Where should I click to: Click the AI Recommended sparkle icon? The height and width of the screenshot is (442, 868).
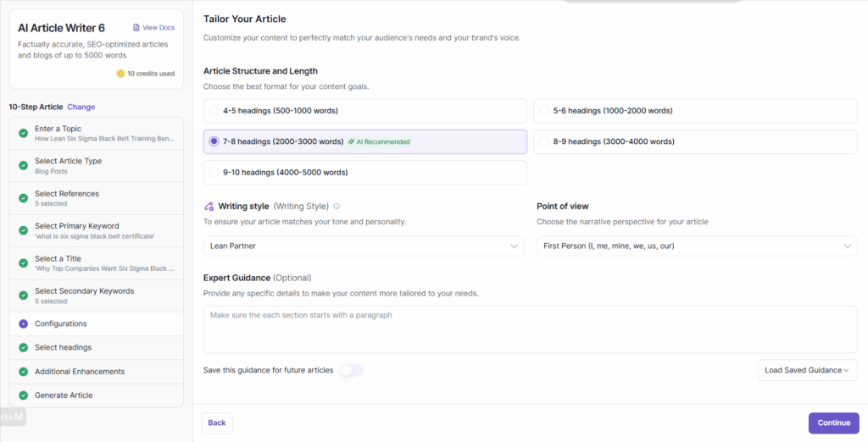click(x=352, y=141)
